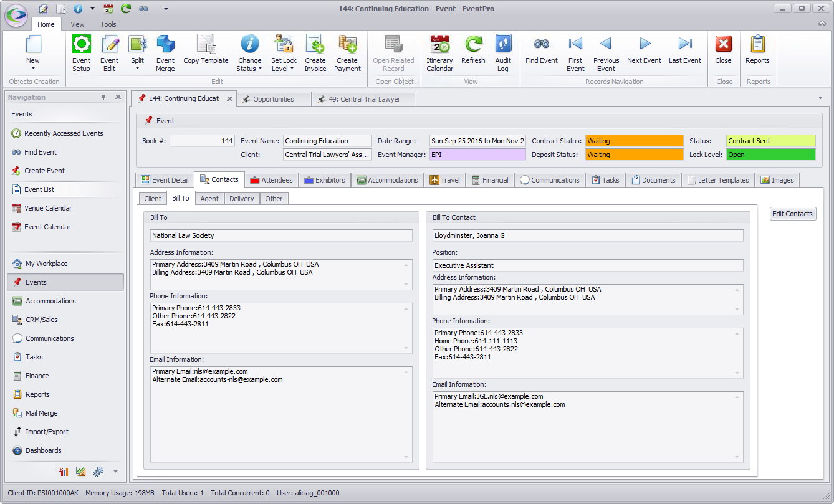The image size is (834, 504).
Task: Click the Images tab
Action: (777, 180)
